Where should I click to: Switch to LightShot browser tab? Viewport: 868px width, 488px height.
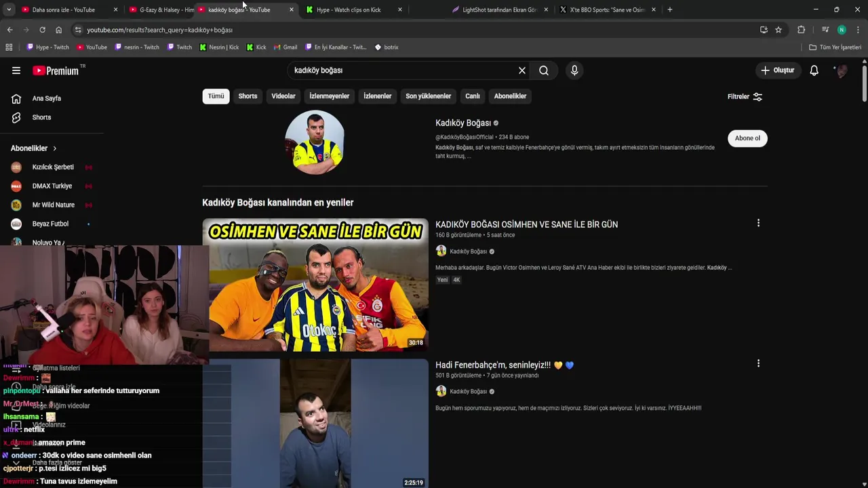499,9
